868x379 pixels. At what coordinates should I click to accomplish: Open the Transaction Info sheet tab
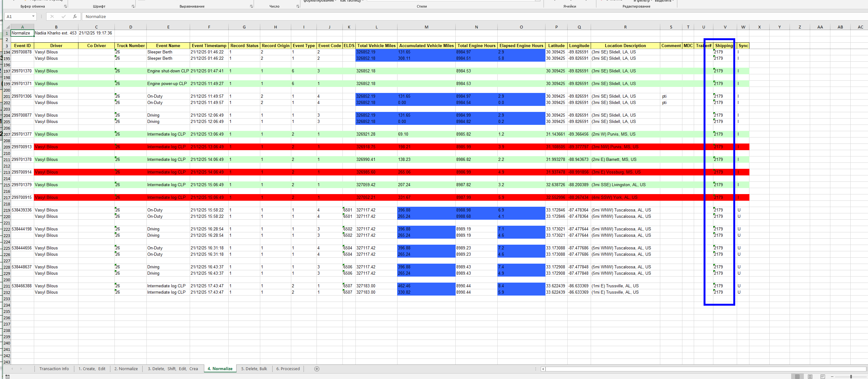(x=54, y=369)
